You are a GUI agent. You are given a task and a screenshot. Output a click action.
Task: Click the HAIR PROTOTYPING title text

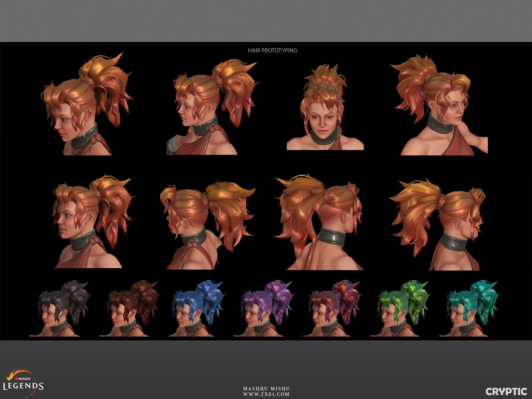point(272,51)
